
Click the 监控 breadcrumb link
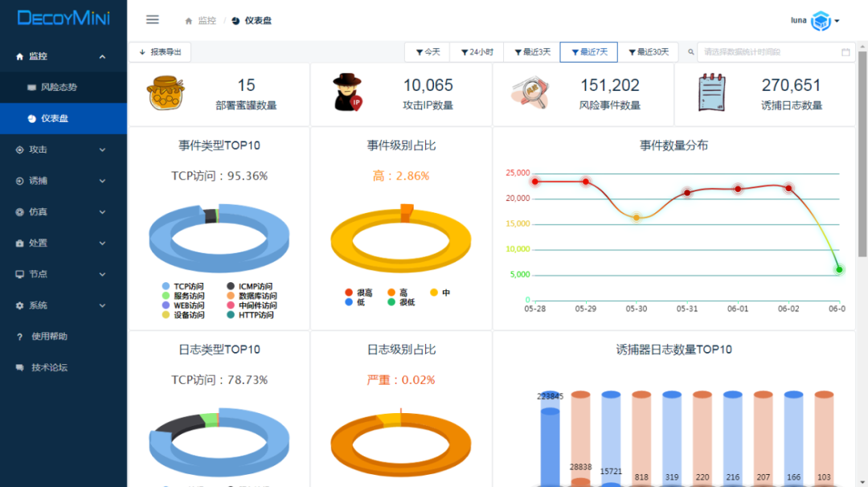click(x=207, y=21)
